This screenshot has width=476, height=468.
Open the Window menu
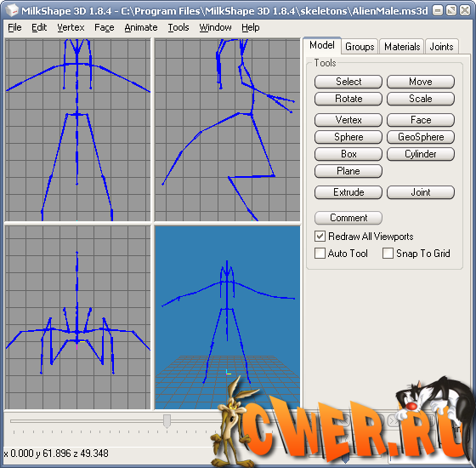(215, 27)
